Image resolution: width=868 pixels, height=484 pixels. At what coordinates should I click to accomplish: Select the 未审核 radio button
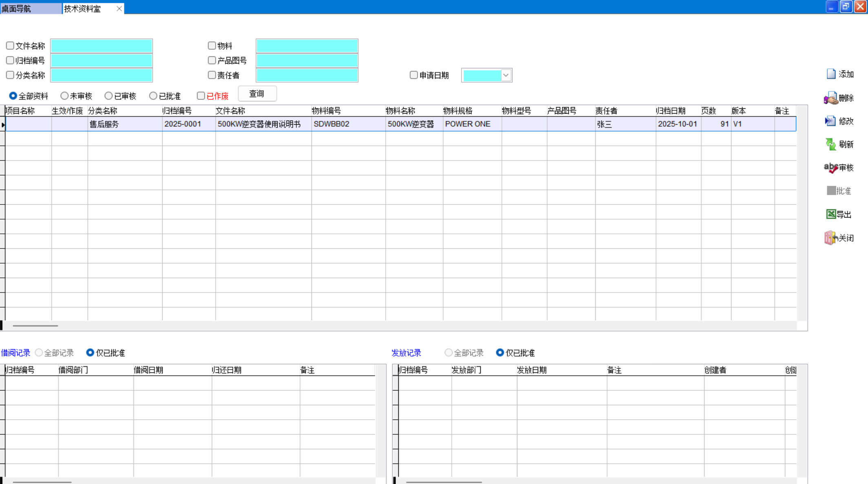pyautogui.click(x=64, y=96)
